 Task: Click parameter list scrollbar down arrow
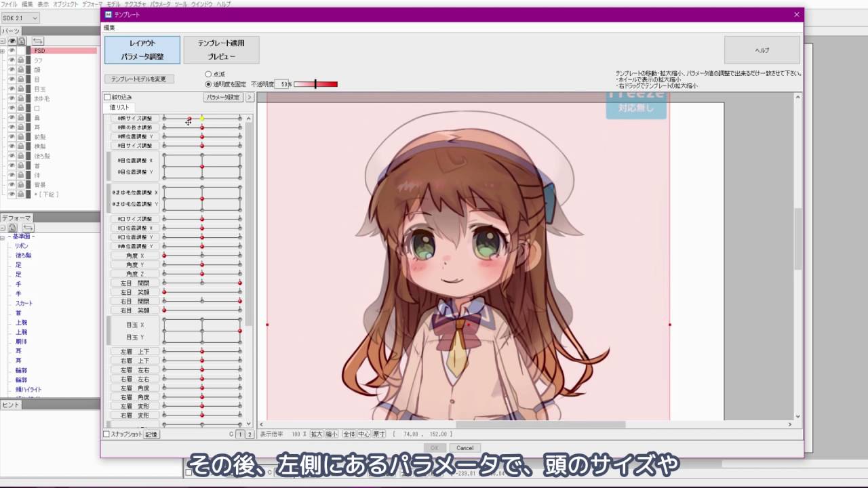pyautogui.click(x=248, y=423)
